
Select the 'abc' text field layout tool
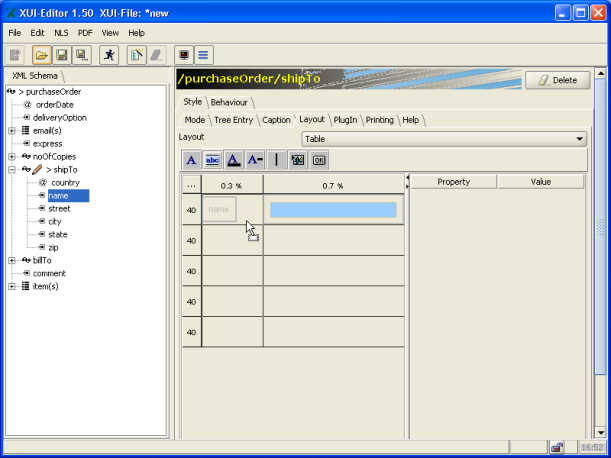click(212, 159)
